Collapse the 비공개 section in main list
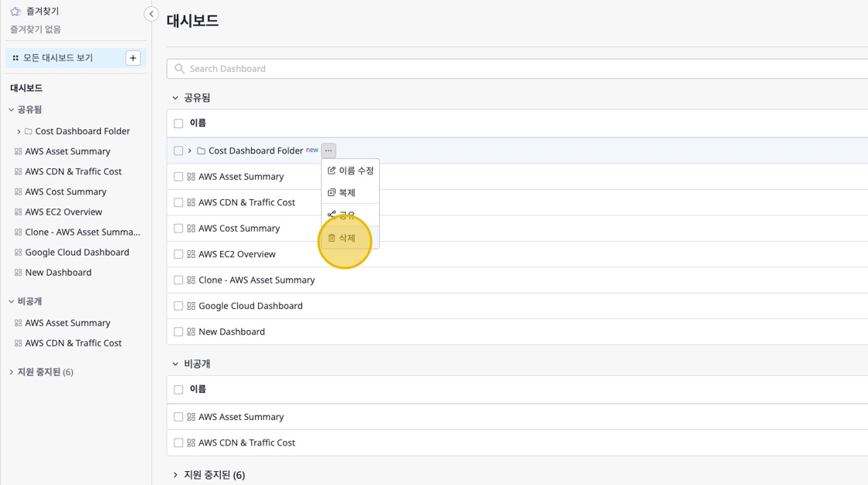Image resolution: width=868 pixels, height=485 pixels. [x=176, y=363]
